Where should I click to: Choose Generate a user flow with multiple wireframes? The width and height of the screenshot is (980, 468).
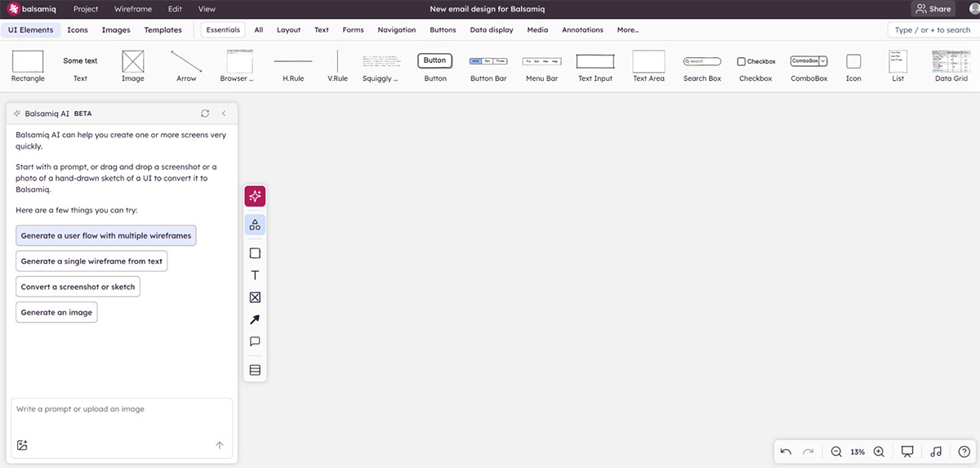106,235
